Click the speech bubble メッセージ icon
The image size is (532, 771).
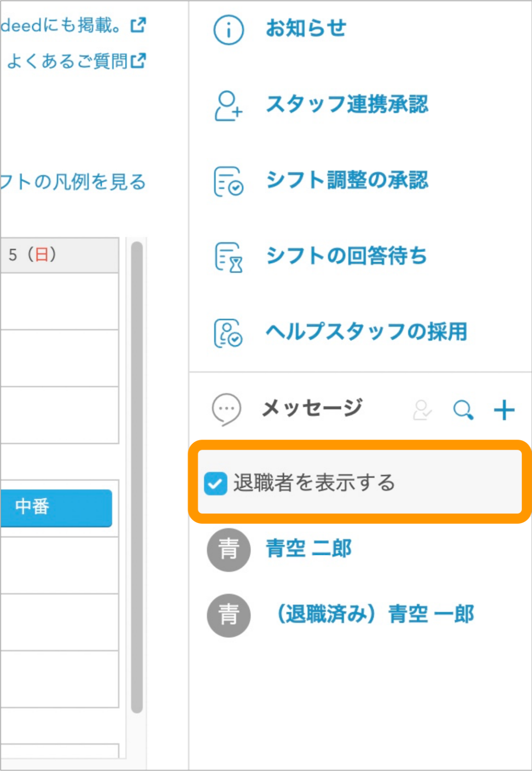pyautogui.click(x=226, y=409)
